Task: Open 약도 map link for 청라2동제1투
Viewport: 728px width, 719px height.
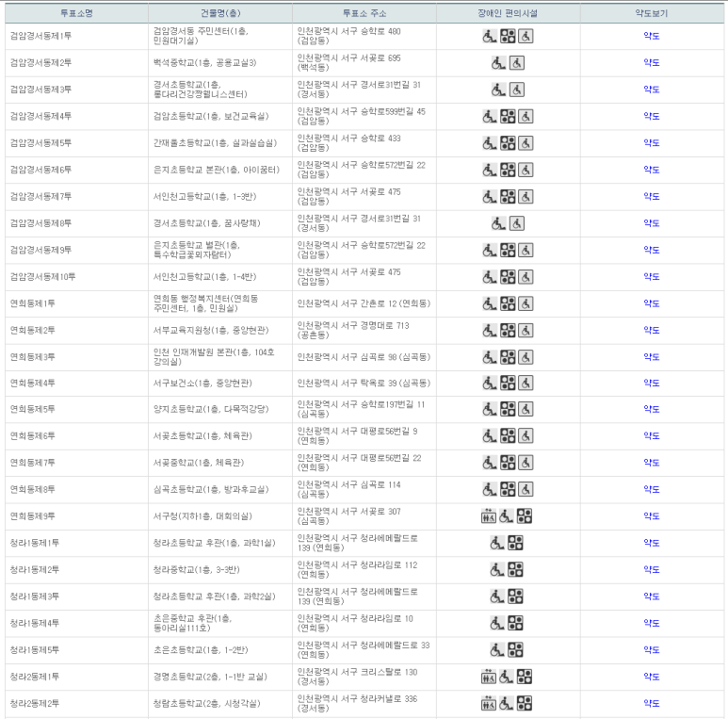Action: coord(652,677)
